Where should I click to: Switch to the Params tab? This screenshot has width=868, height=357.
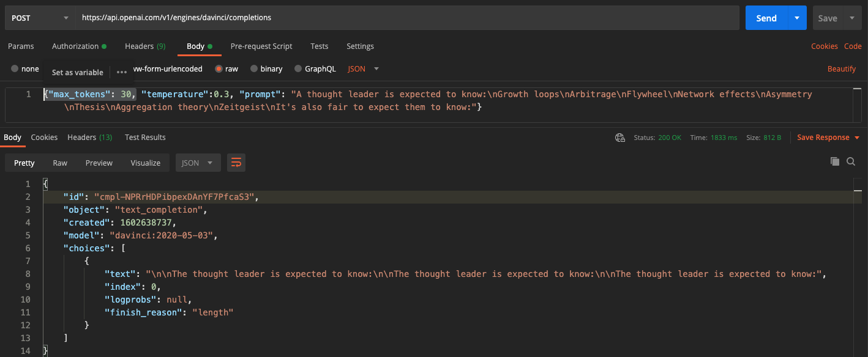click(x=21, y=46)
